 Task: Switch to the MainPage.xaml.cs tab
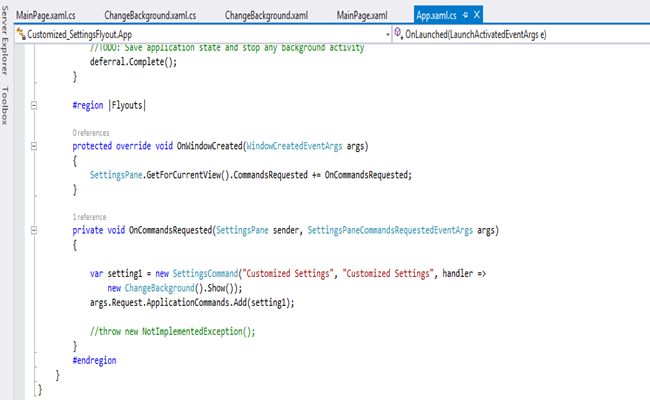coord(46,15)
